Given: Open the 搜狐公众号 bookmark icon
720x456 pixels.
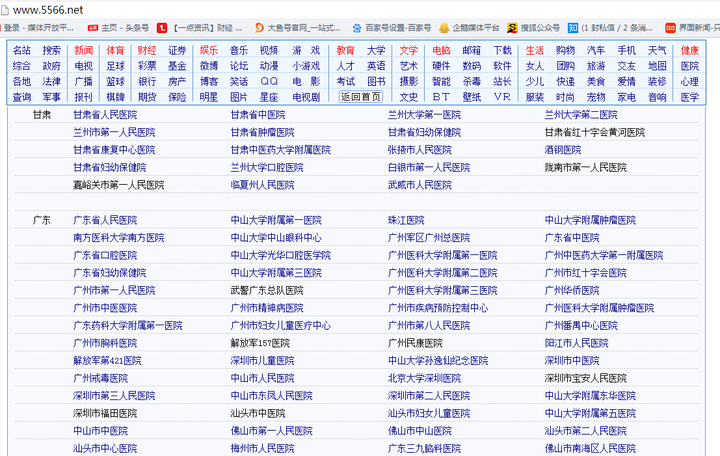Looking at the screenshot, I should (512, 28).
